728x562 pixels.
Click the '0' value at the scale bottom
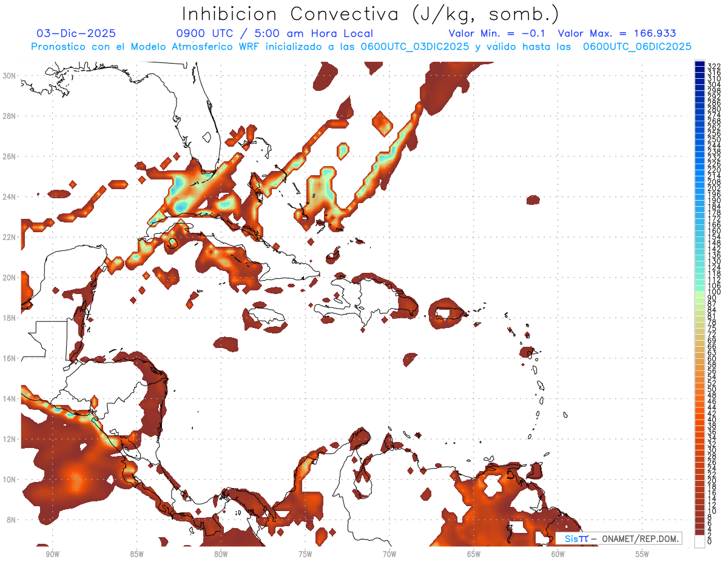click(710, 541)
